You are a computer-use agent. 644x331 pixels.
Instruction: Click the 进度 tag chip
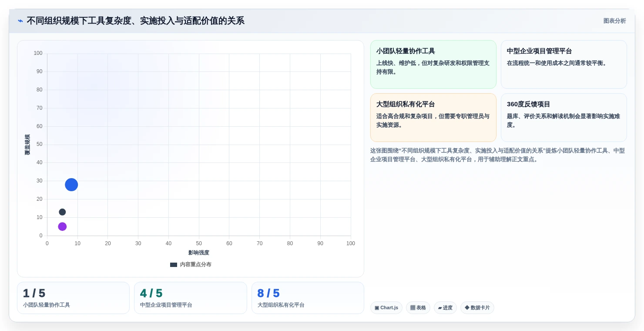[445, 307]
